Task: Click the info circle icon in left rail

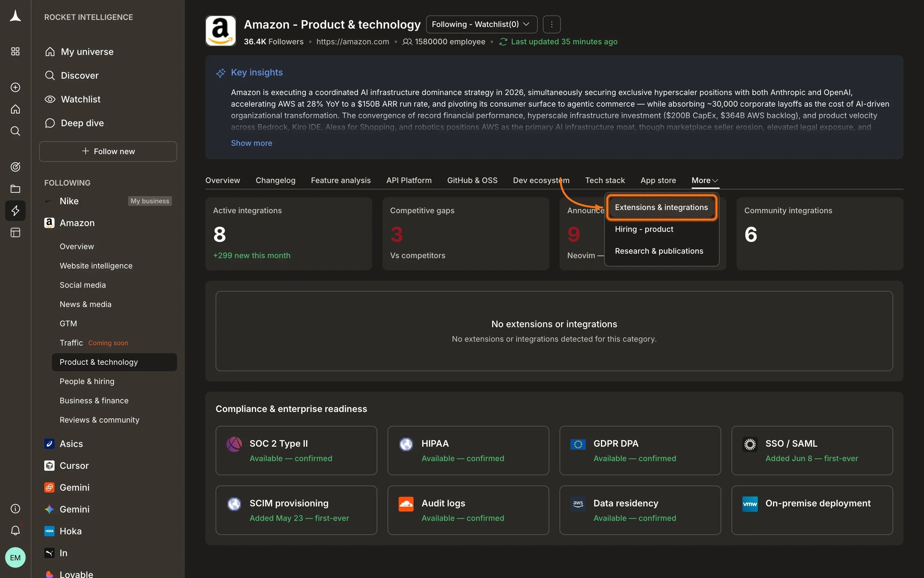Action: [15, 508]
